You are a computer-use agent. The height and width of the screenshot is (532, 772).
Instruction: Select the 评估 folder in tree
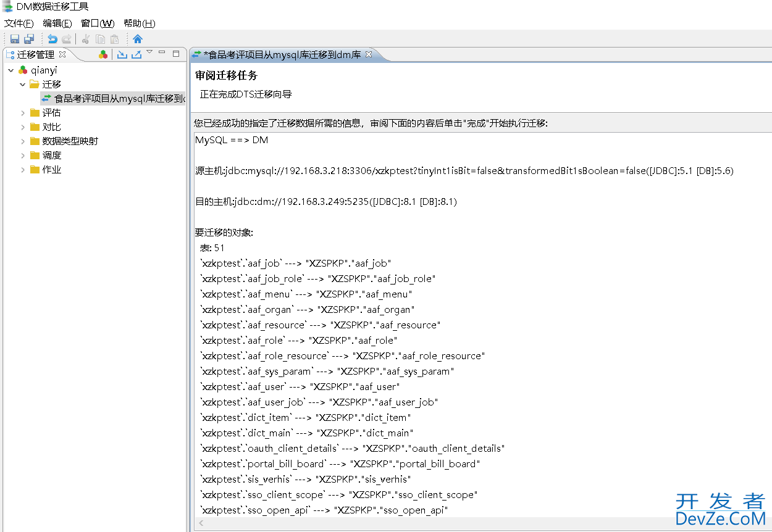(51, 112)
